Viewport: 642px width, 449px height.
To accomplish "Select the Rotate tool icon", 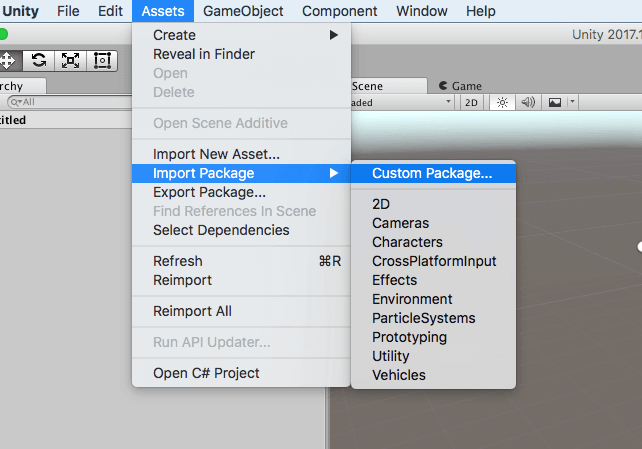I will [38, 61].
